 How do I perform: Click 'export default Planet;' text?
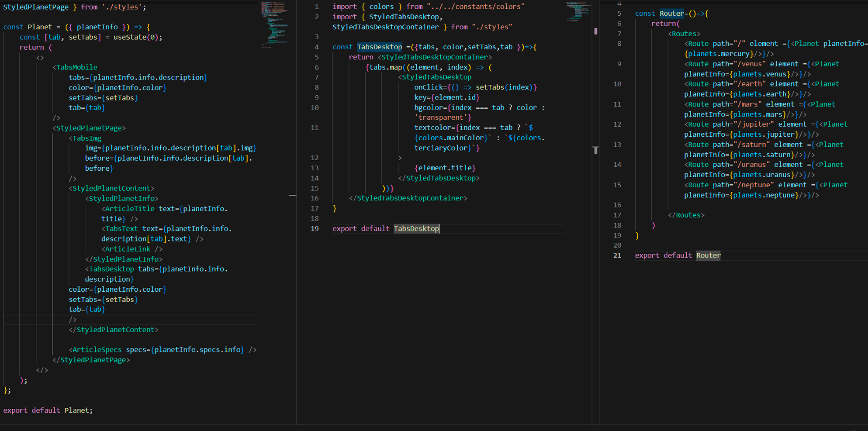48,410
